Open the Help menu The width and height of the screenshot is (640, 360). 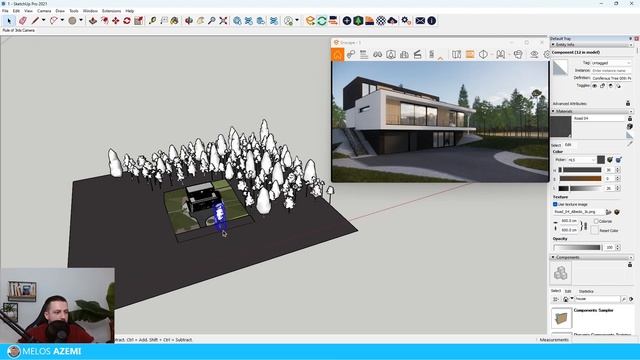[130, 11]
